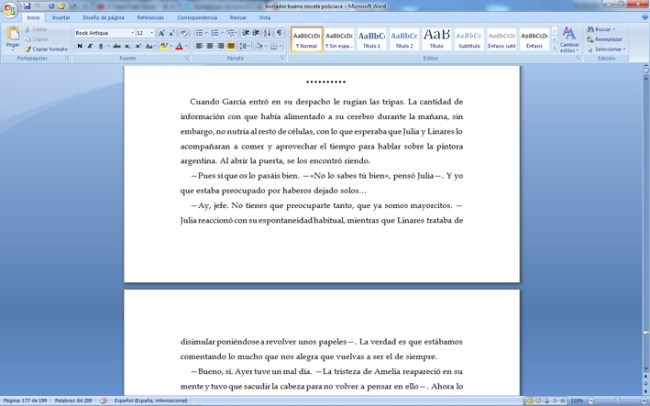Save document via quick access toolbar
650x406 pixels.
(27, 6)
